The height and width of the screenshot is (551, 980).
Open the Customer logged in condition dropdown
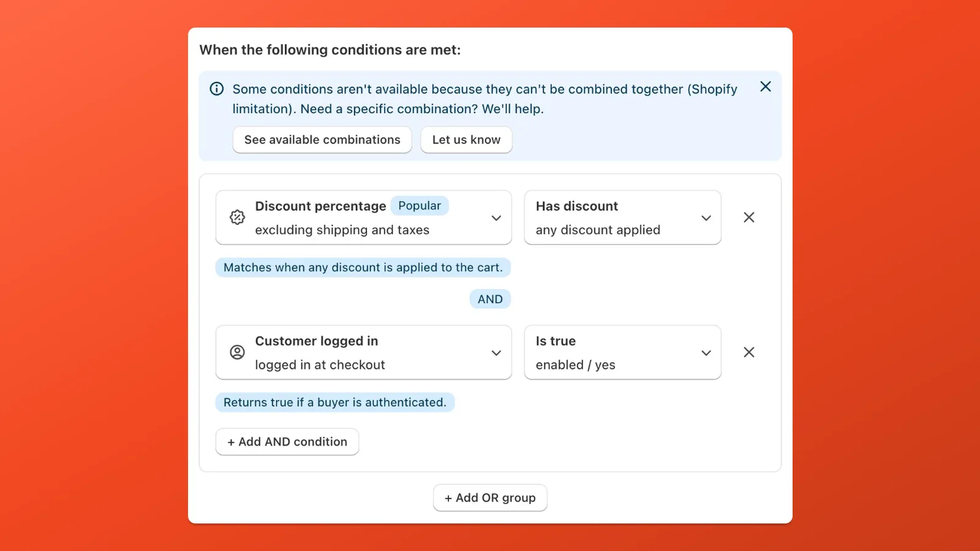(496, 352)
